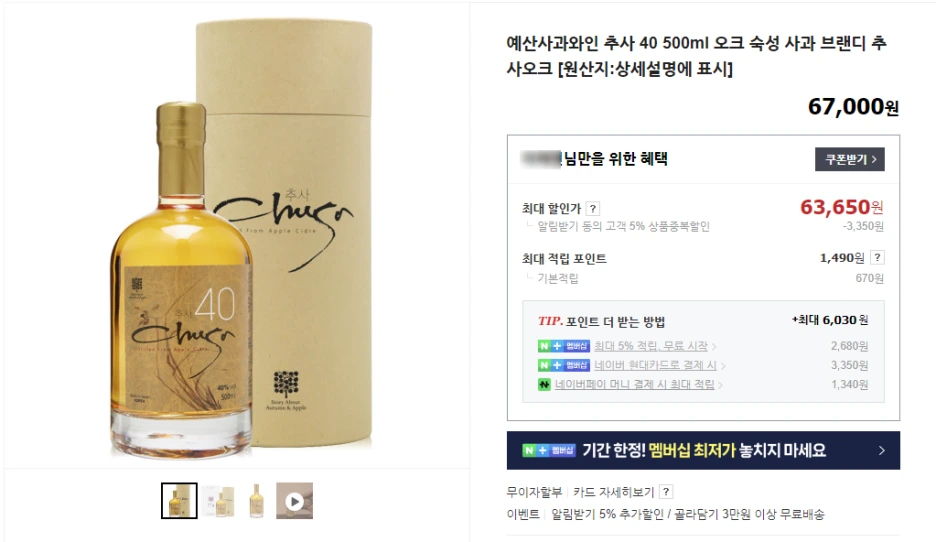Click the N+ 멤버십 badge before 네이버 현대카드
Image resolution: width=936 pixels, height=542 pixels.
[564, 365]
